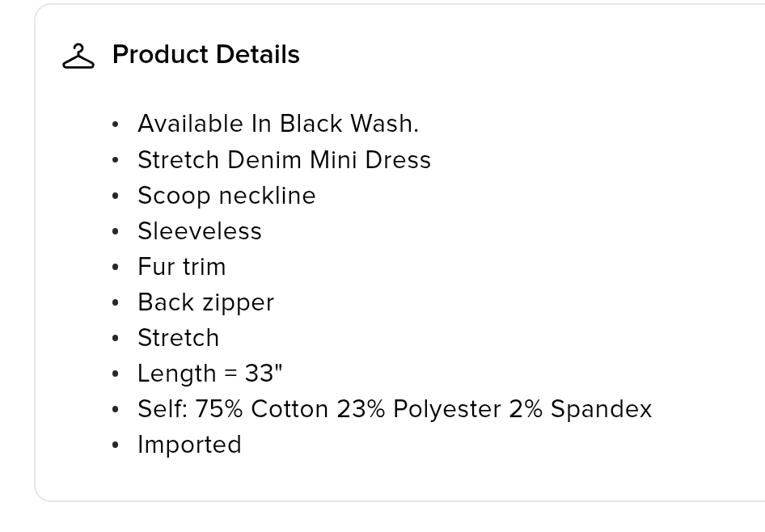Select the Available In Black Wash line

[278, 124]
